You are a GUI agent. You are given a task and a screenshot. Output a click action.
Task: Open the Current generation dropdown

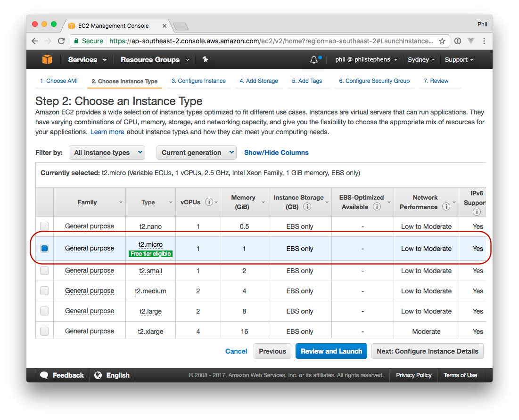click(x=196, y=153)
